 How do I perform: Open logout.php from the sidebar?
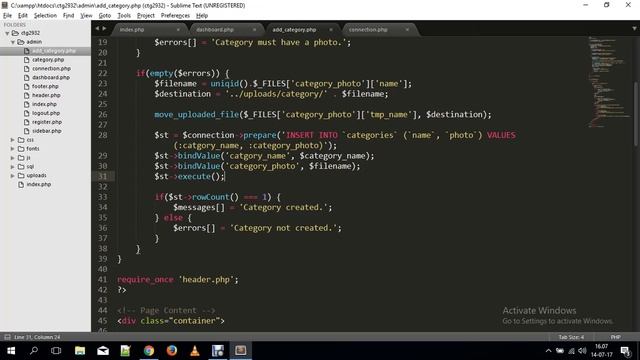click(46, 113)
